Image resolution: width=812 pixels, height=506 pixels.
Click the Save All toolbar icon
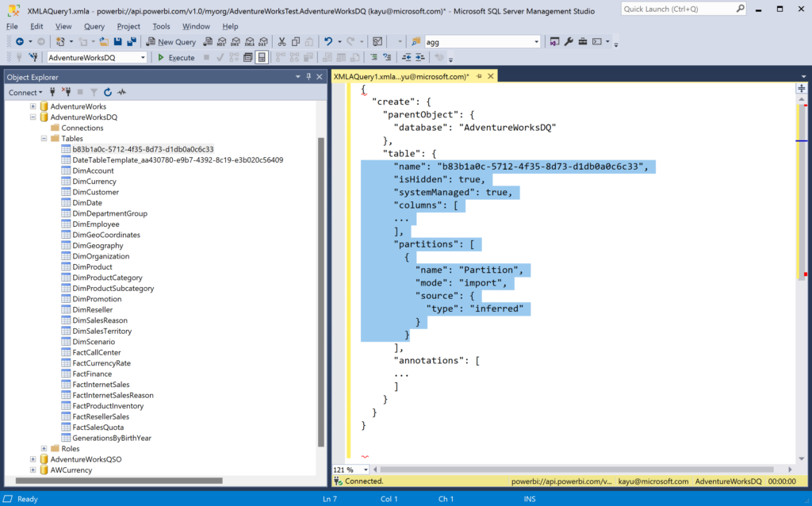(132, 42)
